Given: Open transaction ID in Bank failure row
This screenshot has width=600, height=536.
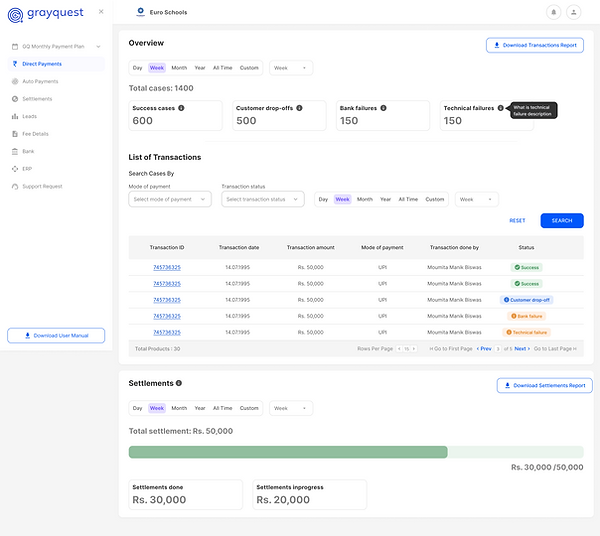Looking at the screenshot, I should [167, 316].
